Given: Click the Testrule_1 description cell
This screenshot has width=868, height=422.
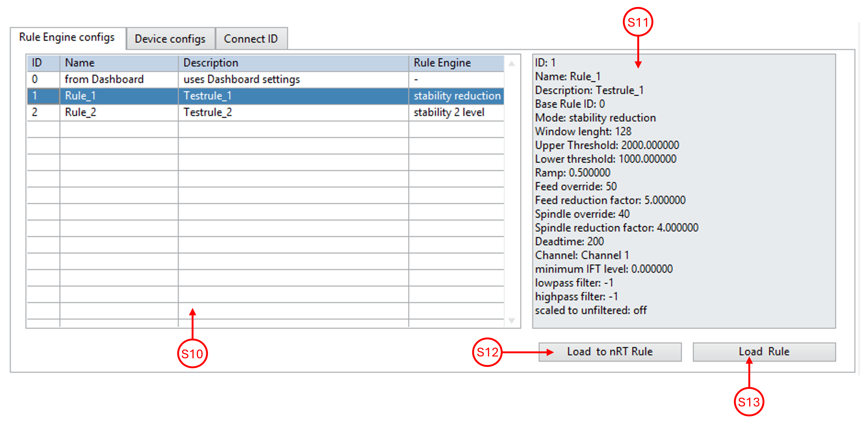Looking at the screenshot, I should pos(208,96).
